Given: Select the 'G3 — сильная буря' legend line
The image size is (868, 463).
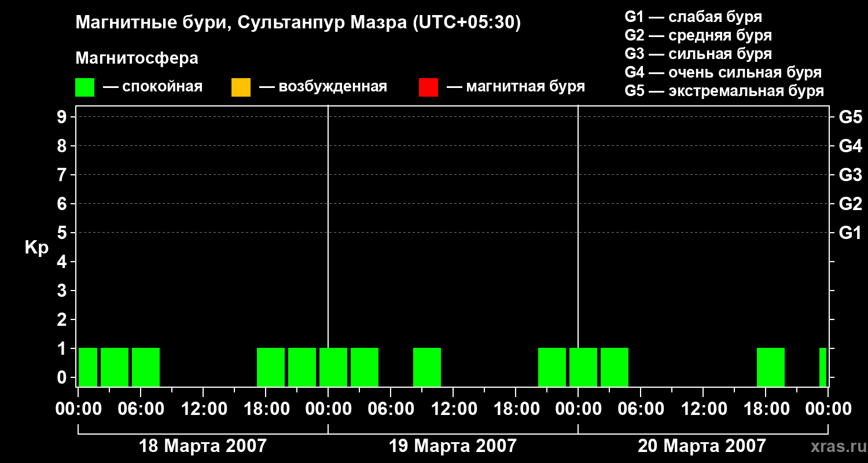Looking at the screenshot, I should click(x=698, y=54).
